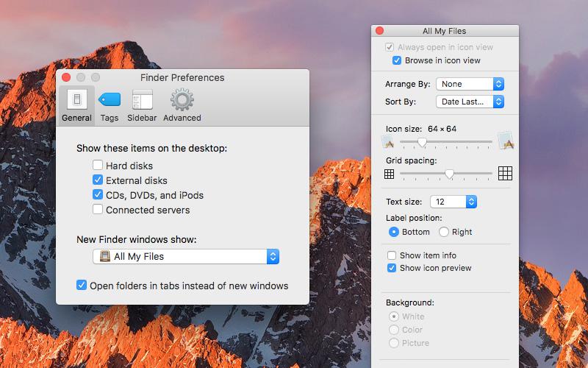Open the Sort By dropdown
588x368 pixels.
tap(470, 102)
